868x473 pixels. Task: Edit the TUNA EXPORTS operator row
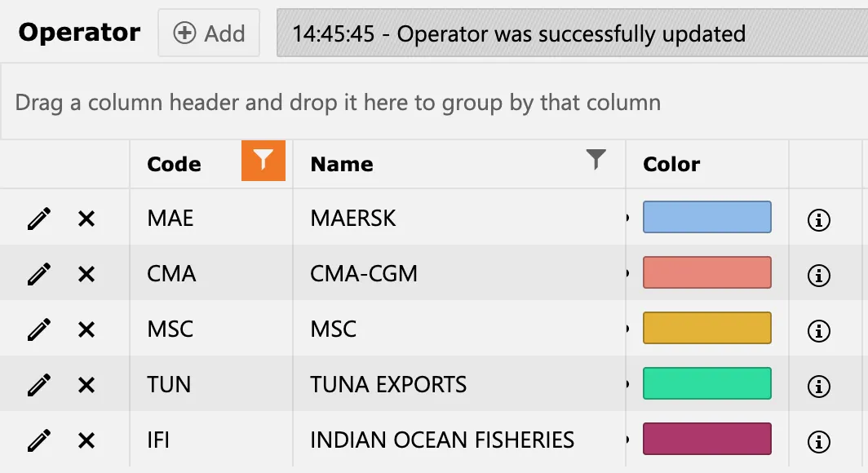tap(39, 384)
